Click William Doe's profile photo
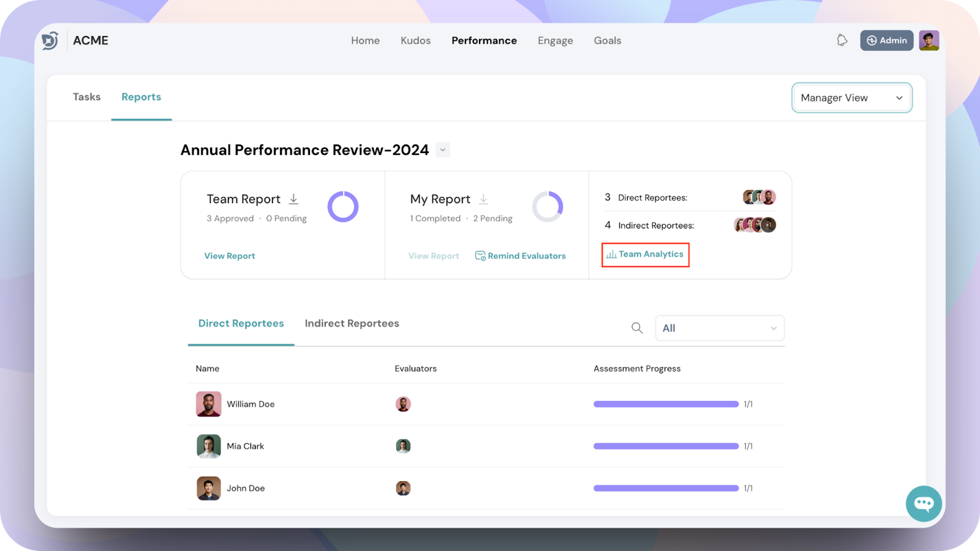The width and height of the screenshot is (980, 551). click(208, 404)
